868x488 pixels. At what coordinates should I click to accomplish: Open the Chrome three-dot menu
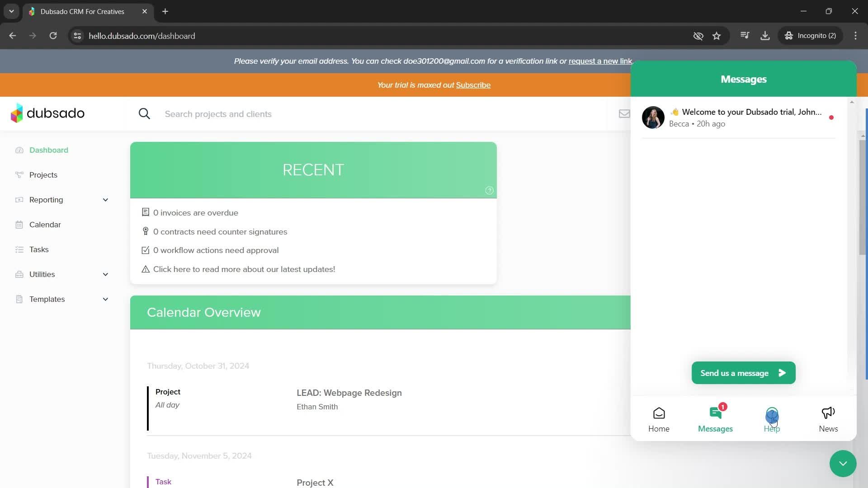[855, 36]
